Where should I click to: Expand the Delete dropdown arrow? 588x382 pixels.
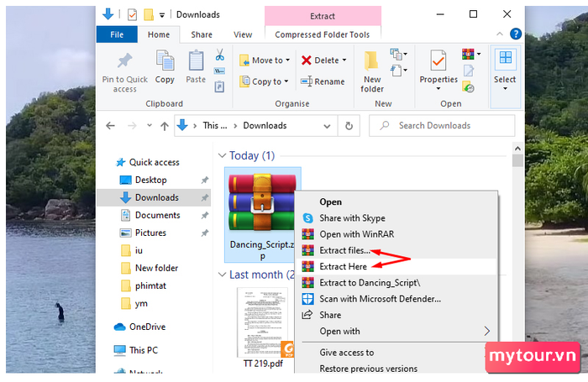tap(344, 60)
